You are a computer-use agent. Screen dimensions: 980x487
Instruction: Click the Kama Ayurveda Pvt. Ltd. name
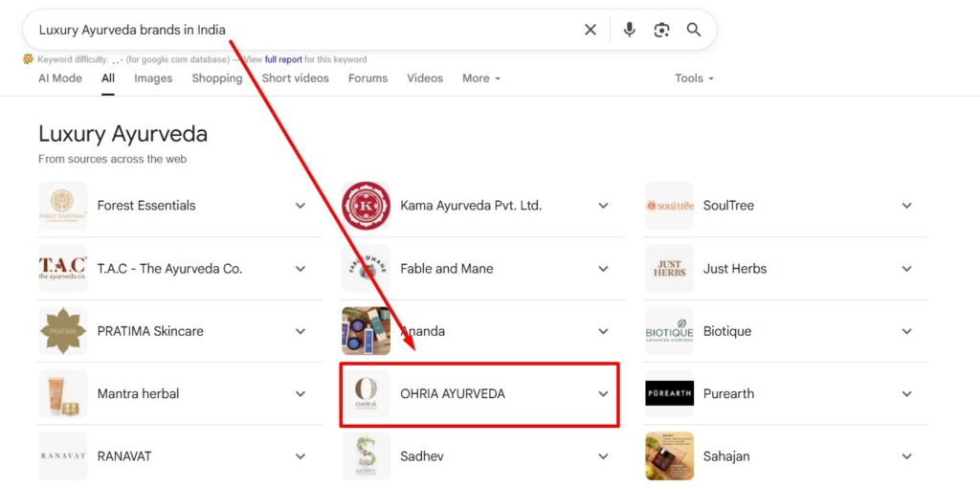coord(471,206)
